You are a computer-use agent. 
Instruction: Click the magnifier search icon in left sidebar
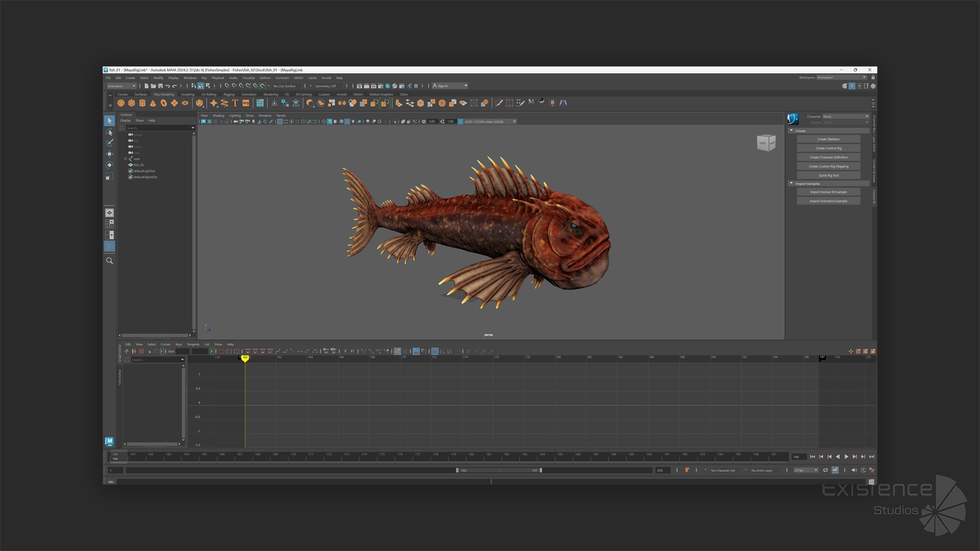click(109, 261)
